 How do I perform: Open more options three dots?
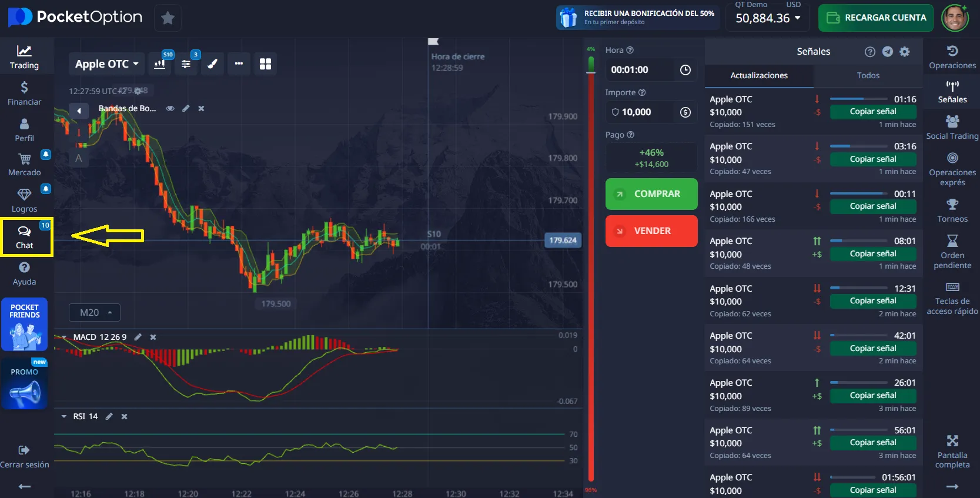coord(239,63)
